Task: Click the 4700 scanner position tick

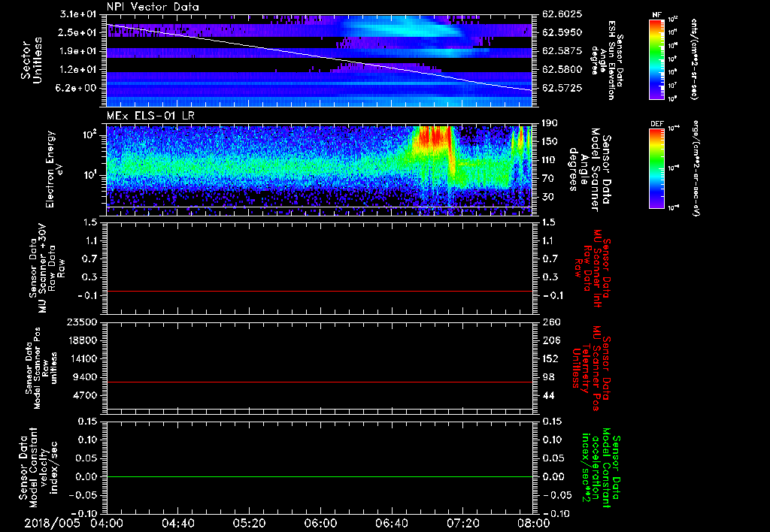Action: [x=86, y=395]
